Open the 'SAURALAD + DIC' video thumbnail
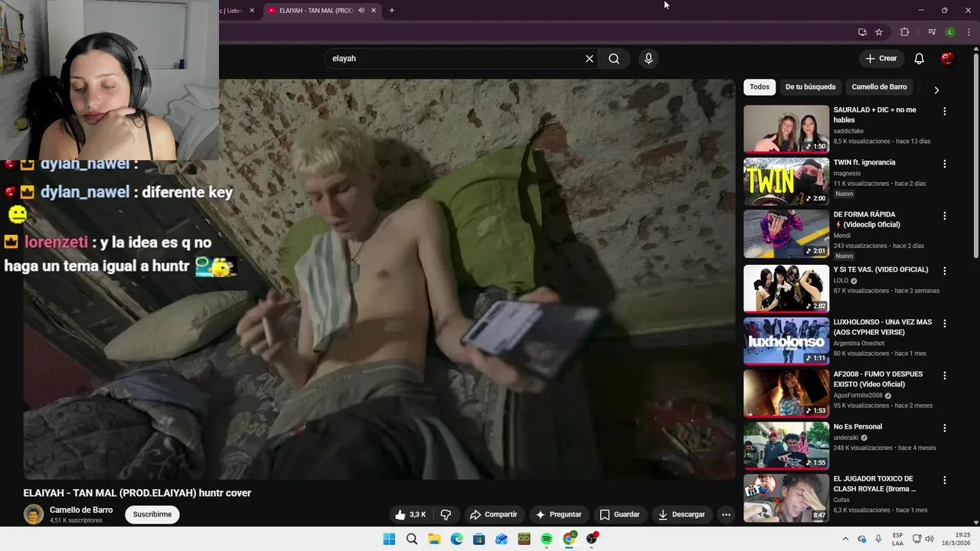The width and height of the screenshot is (980, 551). (786, 129)
